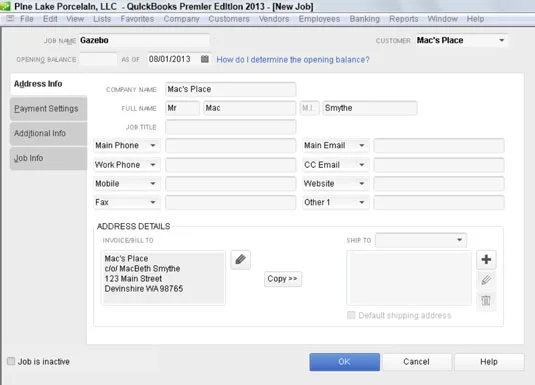
Task: Click the Work Phone number field
Action: pyautogui.click(x=230, y=165)
